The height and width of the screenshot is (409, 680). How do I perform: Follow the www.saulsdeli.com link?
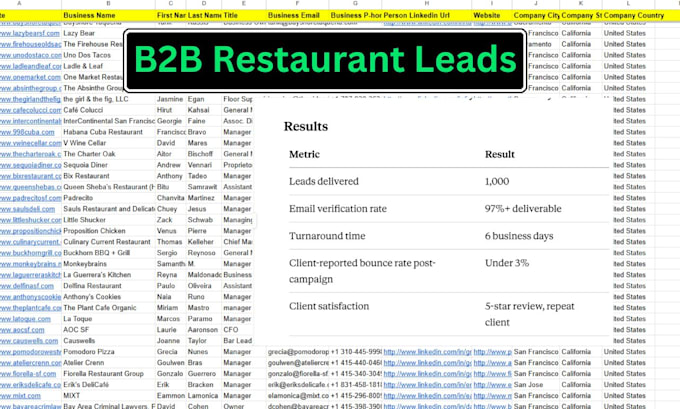27,209
